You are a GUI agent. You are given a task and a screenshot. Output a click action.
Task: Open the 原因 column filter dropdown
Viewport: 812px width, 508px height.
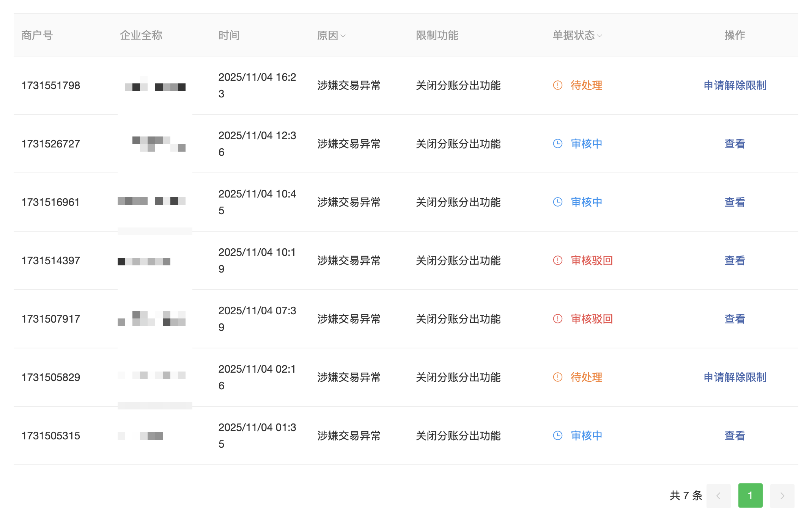[x=343, y=36]
